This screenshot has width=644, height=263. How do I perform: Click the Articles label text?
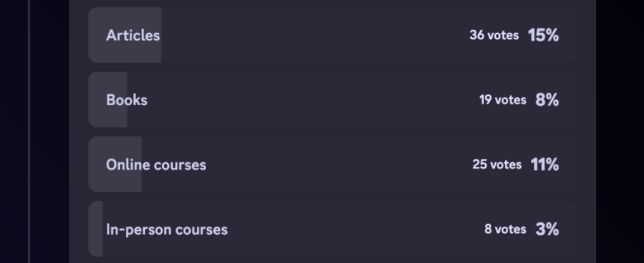pyautogui.click(x=133, y=36)
